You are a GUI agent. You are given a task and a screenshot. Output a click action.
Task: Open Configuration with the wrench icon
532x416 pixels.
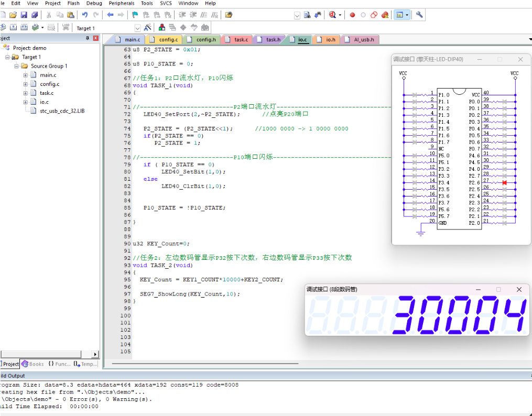tap(419, 15)
